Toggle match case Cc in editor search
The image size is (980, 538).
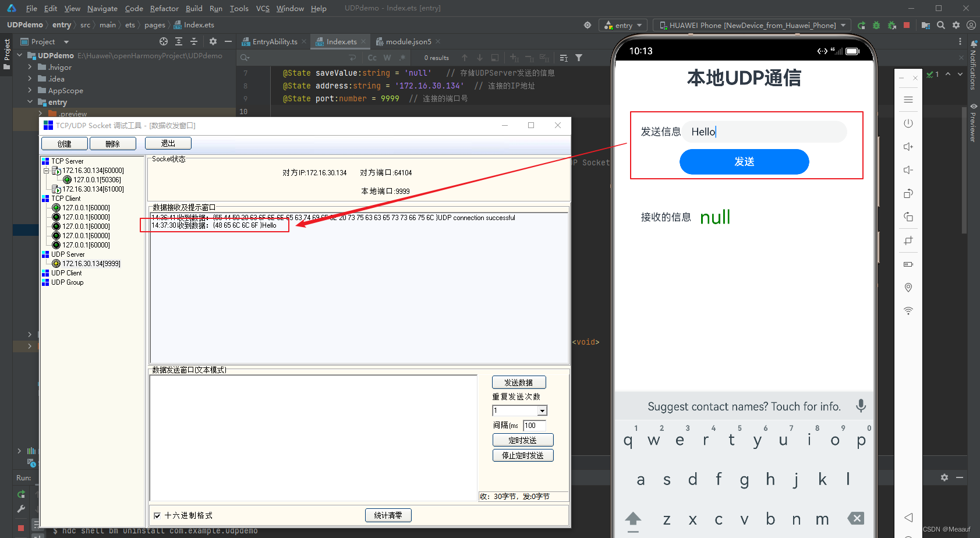pyautogui.click(x=372, y=58)
